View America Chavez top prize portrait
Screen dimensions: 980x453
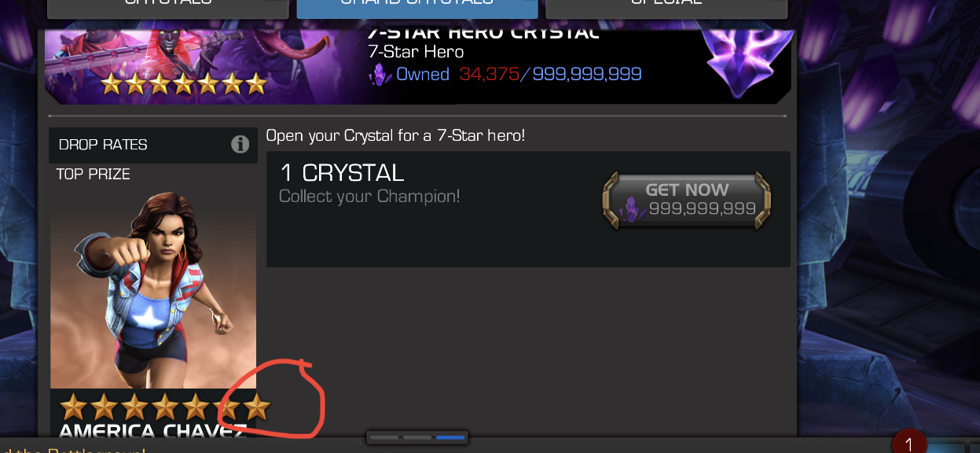(153, 289)
